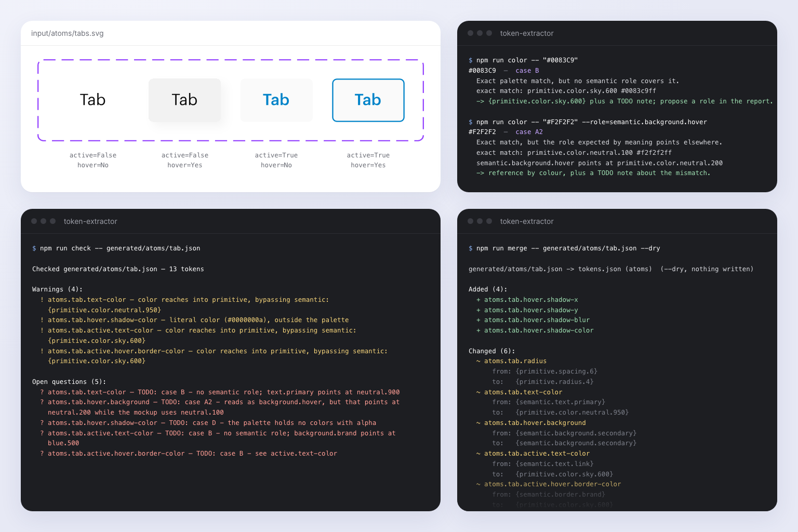Click the blue-outlined Tab button

(x=368, y=100)
